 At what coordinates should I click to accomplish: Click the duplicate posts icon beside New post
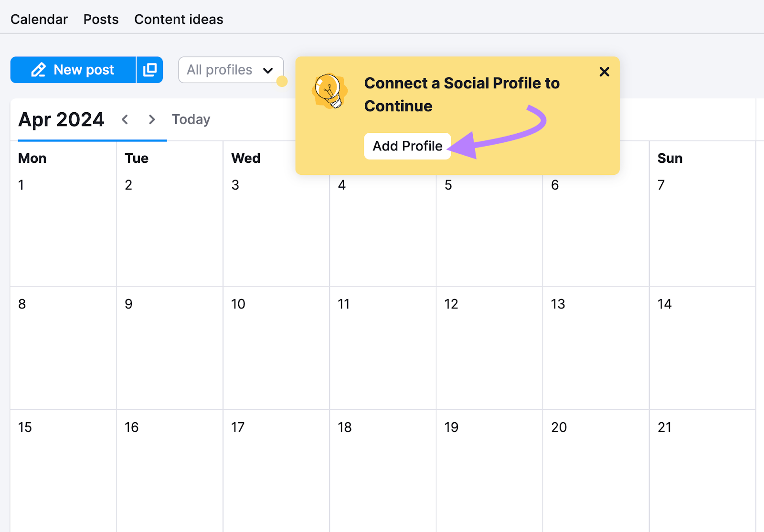point(149,70)
